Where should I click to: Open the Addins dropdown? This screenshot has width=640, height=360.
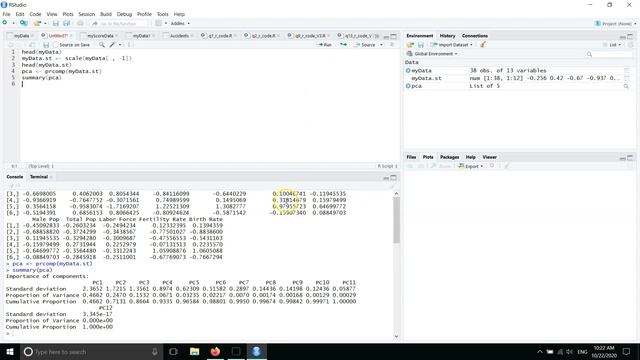click(180, 23)
